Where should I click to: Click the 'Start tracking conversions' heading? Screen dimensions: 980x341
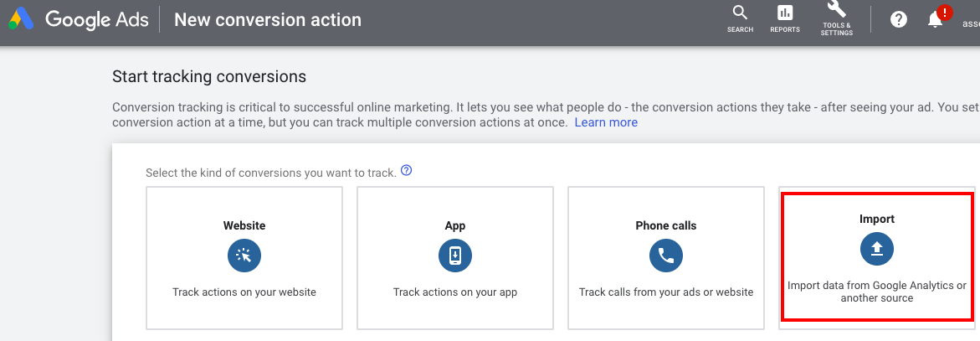click(209, 77)
